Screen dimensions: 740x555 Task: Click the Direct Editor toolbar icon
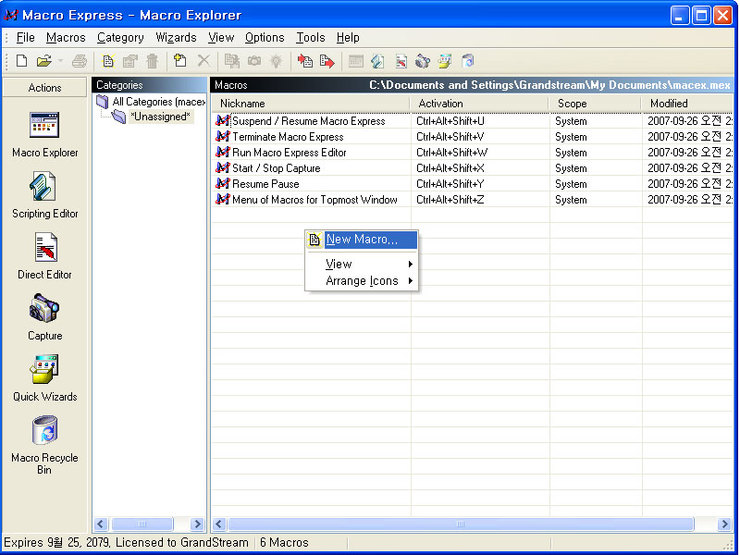tap(401, 61)
